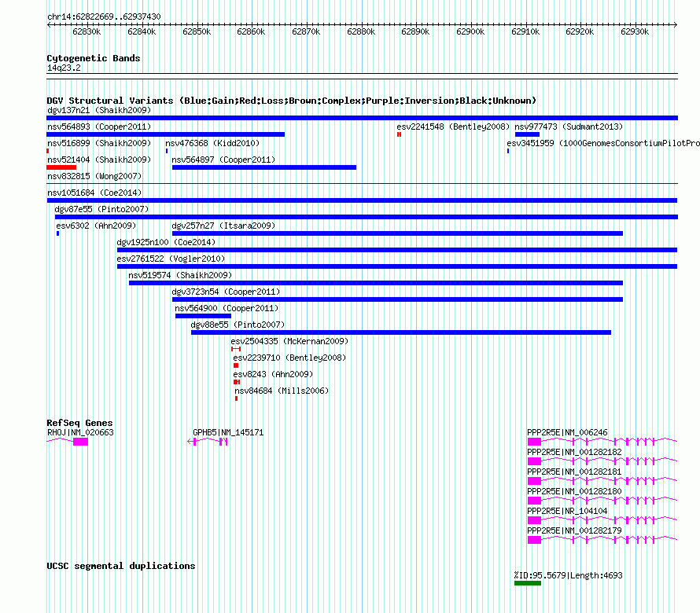Viewport: 700px width, 613px height.
Task: Select the nsv564897 (Cooper2011) blue bar
Action: tap(264, 167)
